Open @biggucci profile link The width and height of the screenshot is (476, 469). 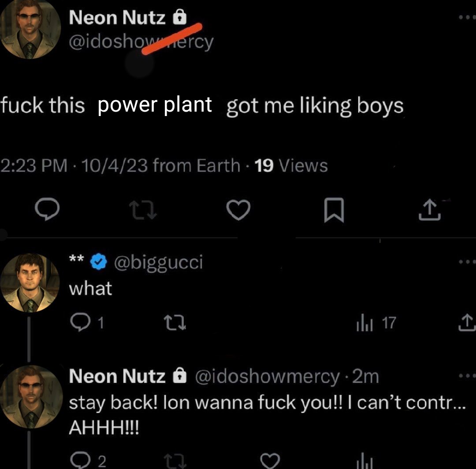[x=158, y=262]
